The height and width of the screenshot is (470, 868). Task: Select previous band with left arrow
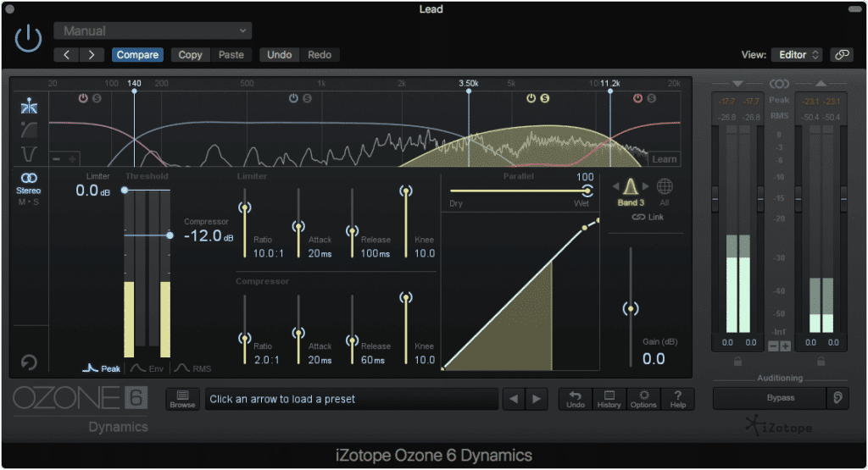tap(615, 186)
